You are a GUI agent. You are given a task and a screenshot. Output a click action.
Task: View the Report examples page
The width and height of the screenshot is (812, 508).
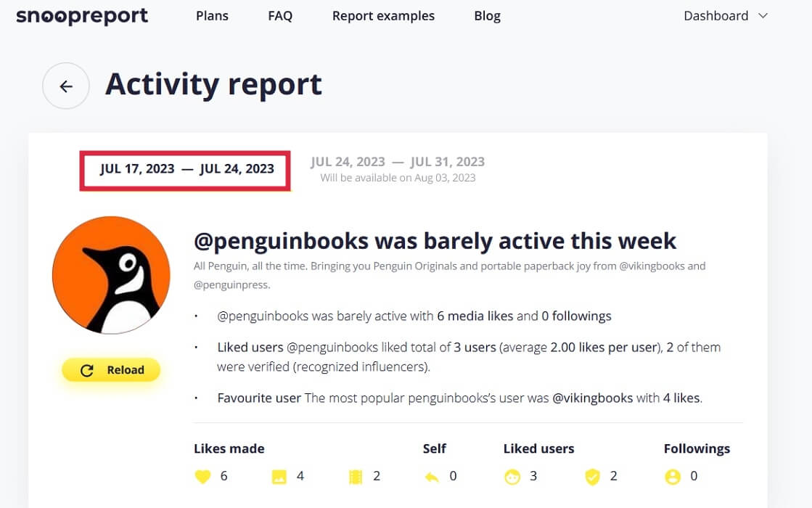click(383, 15)
